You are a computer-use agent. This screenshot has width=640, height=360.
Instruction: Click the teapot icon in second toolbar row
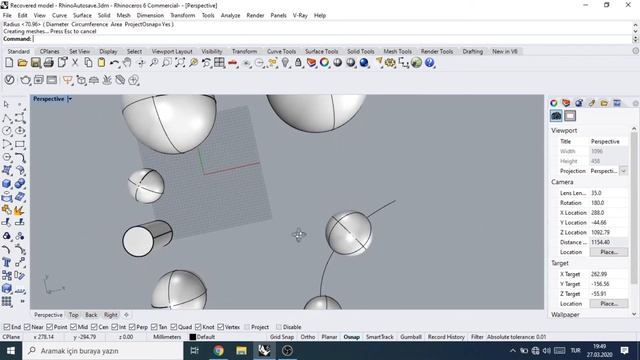click(25, 80)
